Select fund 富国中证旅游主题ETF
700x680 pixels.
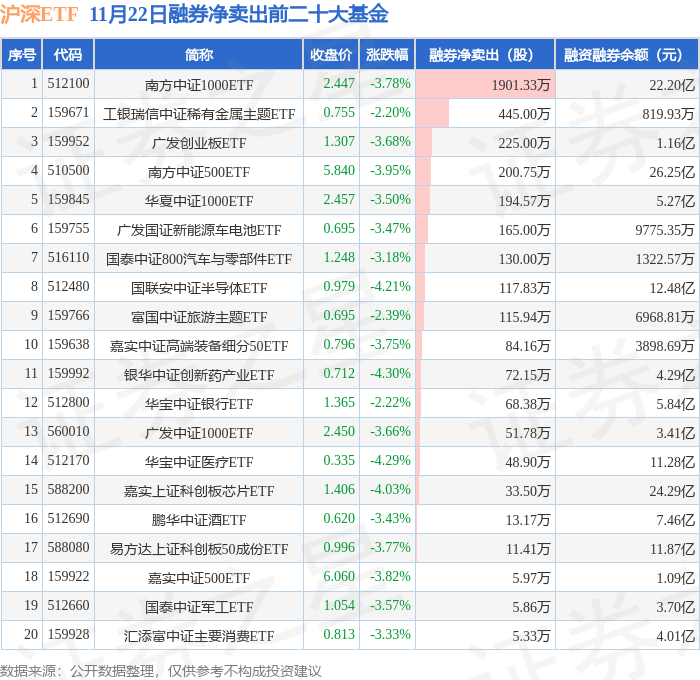coord(199,317)
